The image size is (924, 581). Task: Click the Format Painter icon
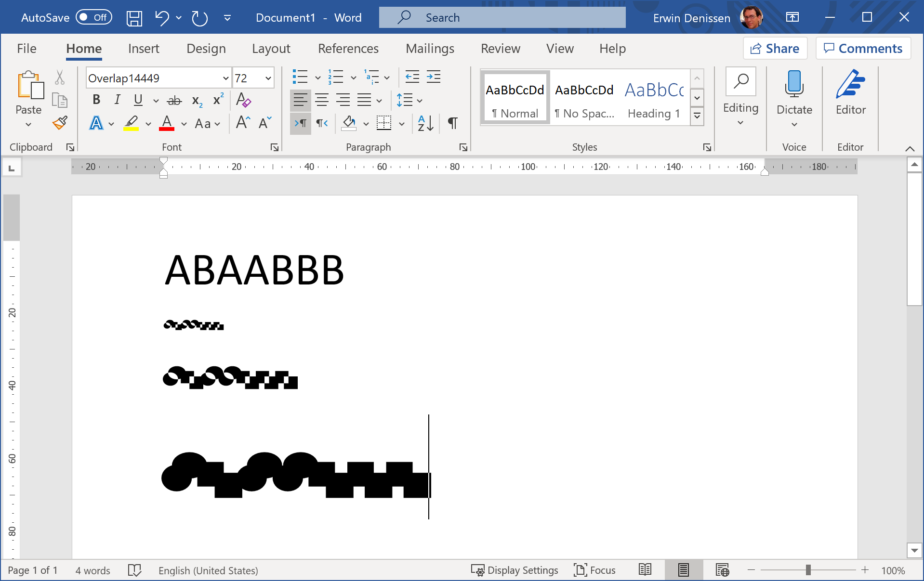tap(60, 123)
